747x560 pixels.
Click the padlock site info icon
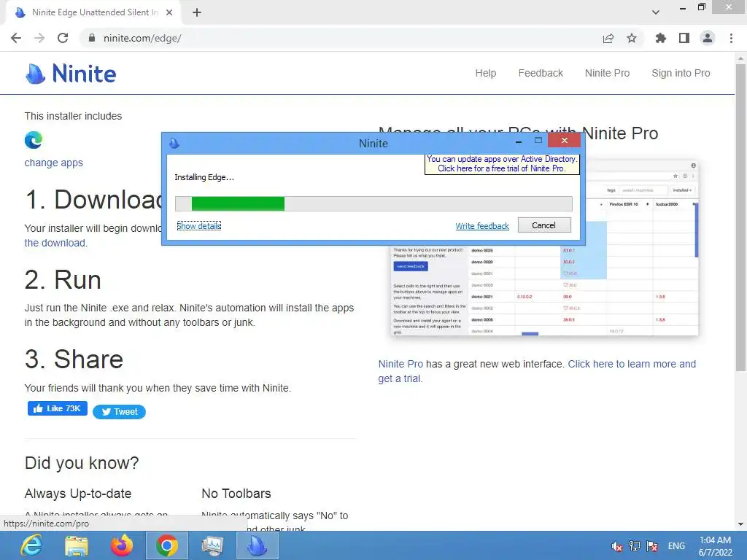point(91,38)
